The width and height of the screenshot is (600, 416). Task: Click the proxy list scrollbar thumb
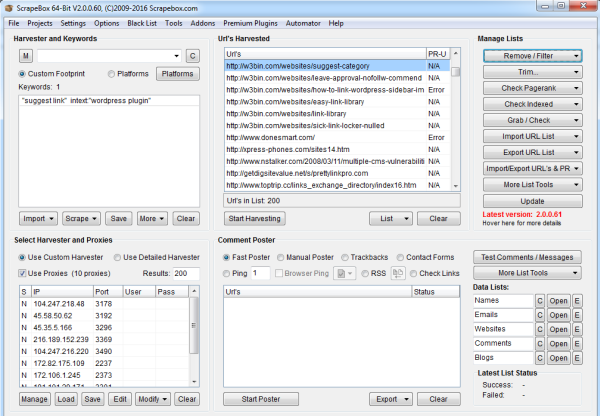[x=194, y=325]
